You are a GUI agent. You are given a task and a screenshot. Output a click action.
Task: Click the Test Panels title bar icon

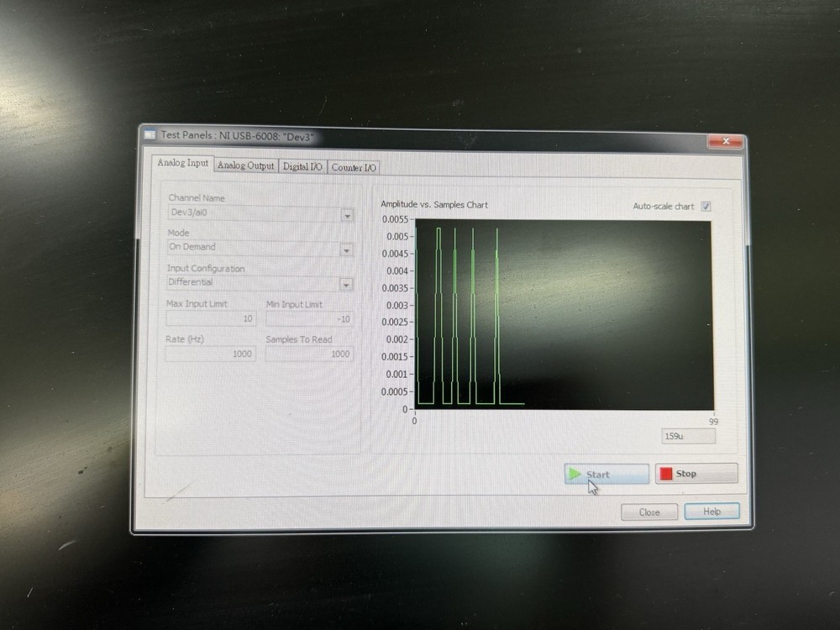[151, 133]
